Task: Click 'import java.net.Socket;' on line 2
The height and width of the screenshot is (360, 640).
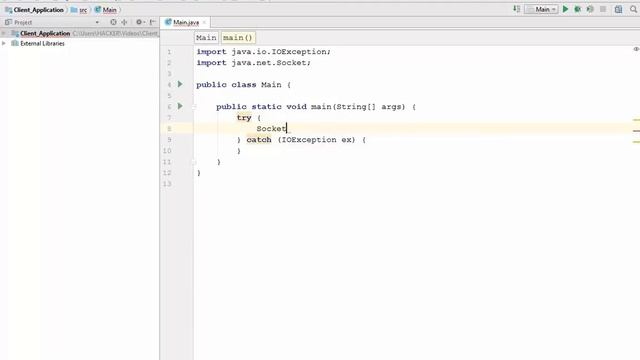Action: tap(253, 63)
